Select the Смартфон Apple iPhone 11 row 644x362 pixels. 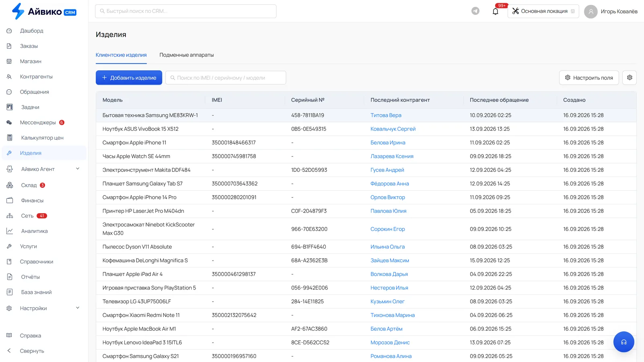(x=366, y=143)
